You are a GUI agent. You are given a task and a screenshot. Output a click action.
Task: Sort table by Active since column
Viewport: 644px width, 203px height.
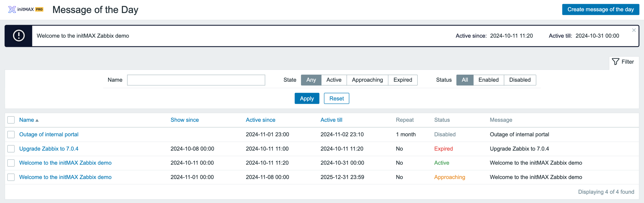[x=260, y=120]
